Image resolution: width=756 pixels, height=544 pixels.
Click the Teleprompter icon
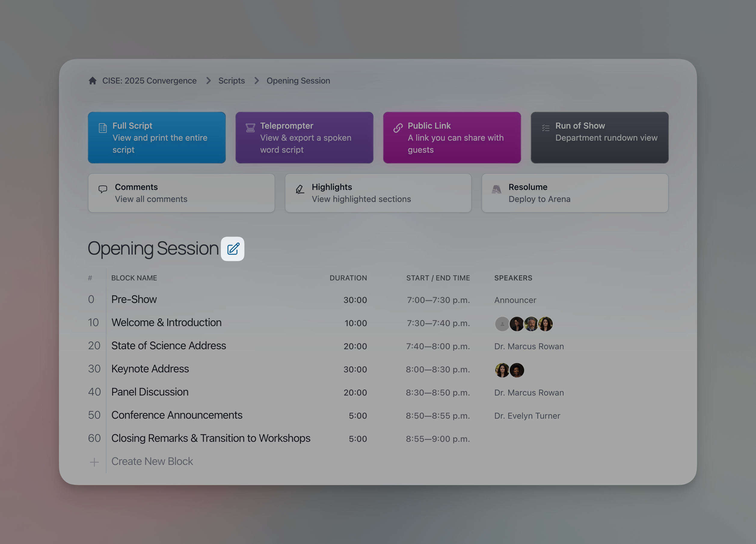[250, 128]
